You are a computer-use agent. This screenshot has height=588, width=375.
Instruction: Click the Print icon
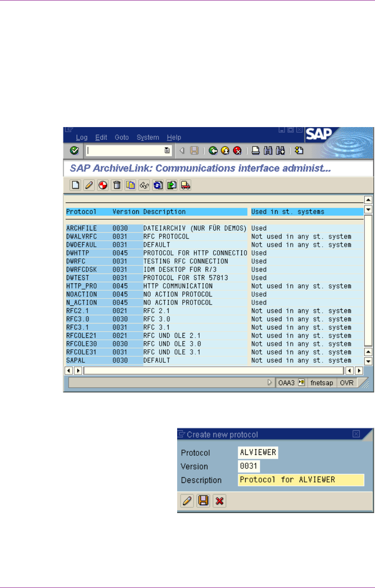[256, 151]
